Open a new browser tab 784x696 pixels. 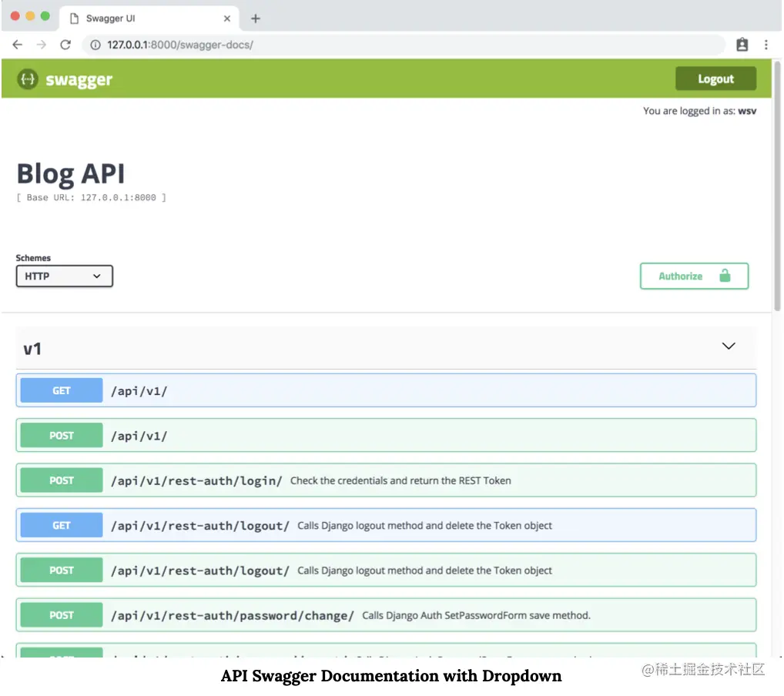click(x=256, y=18)
